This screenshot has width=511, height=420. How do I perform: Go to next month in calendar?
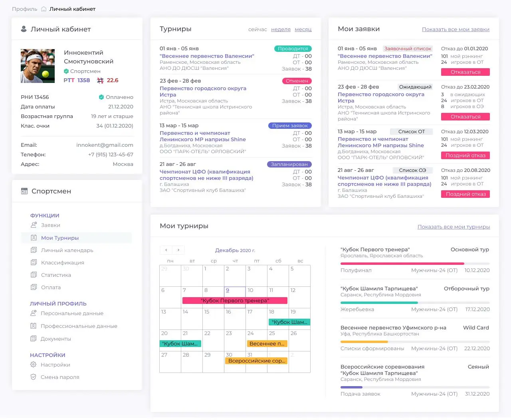pyautogui.click(x=178, y=250)
